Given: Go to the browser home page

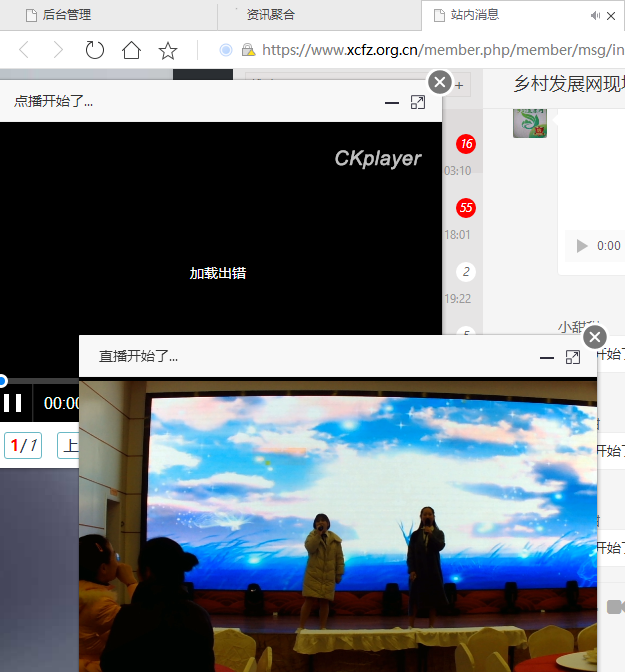Looking at the screenshot, I should pyautogui.click(x=131, y=50).
